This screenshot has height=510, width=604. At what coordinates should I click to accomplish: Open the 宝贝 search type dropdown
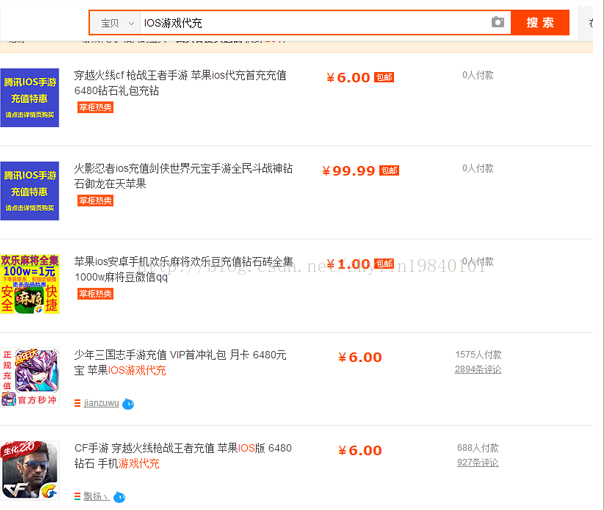(x=117, y=23)
